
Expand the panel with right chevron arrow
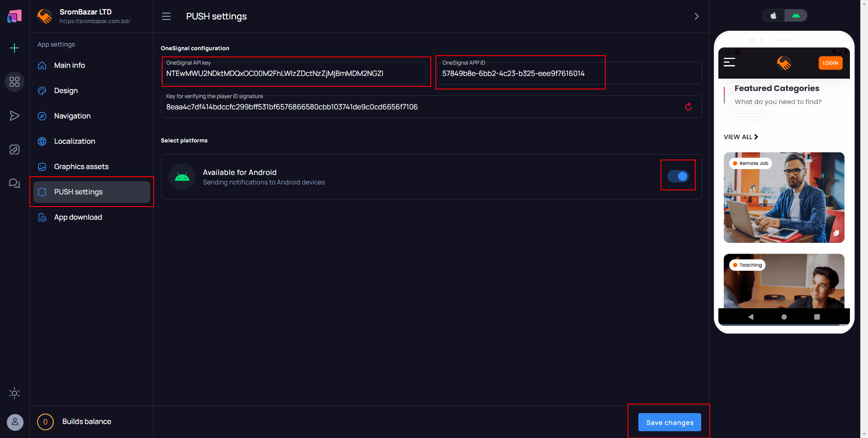(x=696, y=16)
